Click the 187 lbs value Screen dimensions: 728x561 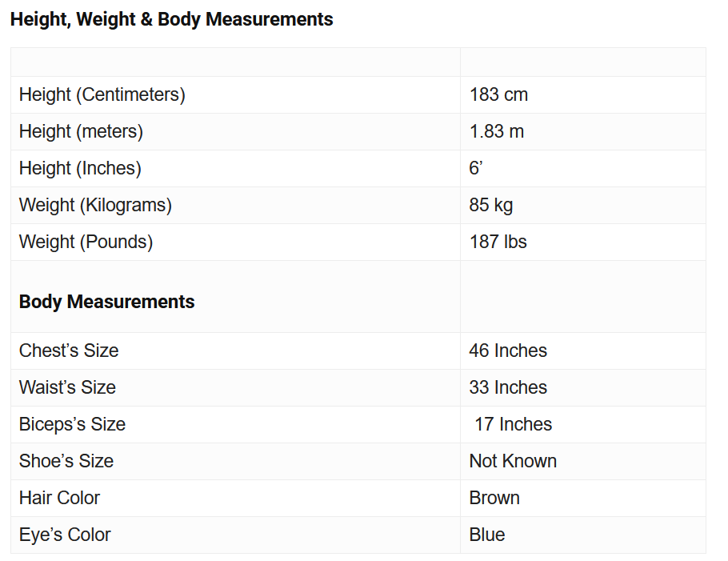(x=498, y=242)
